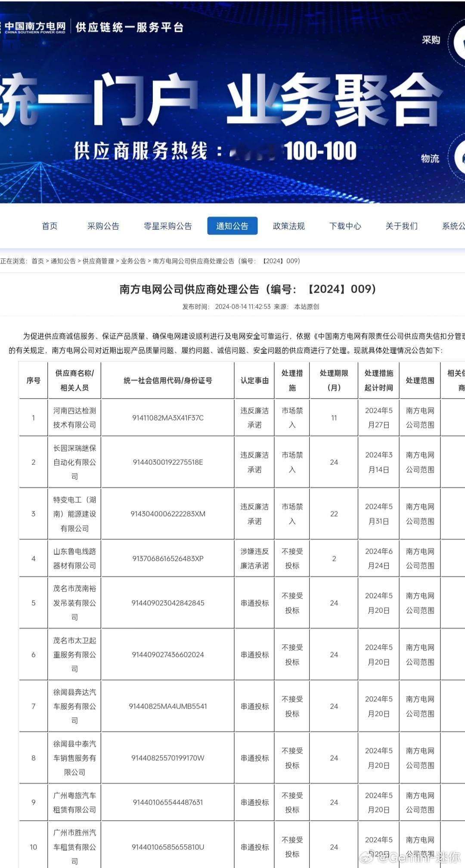Image resolution: width=465 pixels, height=868 pixels.
Task: Select supplier 广州粤旅汽车租赁有限公司
Action: [x=74, y=802]
